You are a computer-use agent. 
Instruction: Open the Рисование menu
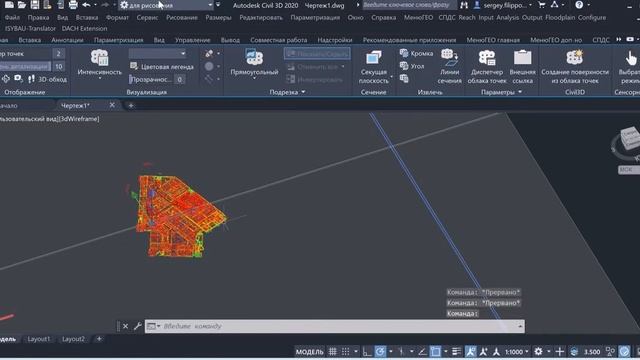182,18
